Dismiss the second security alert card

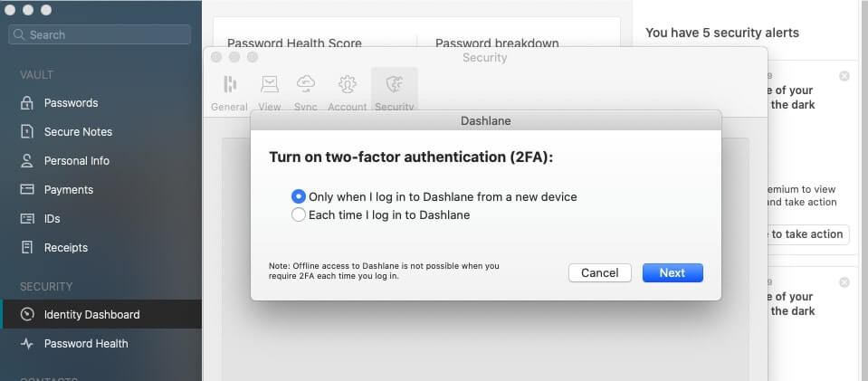point(844,282)
